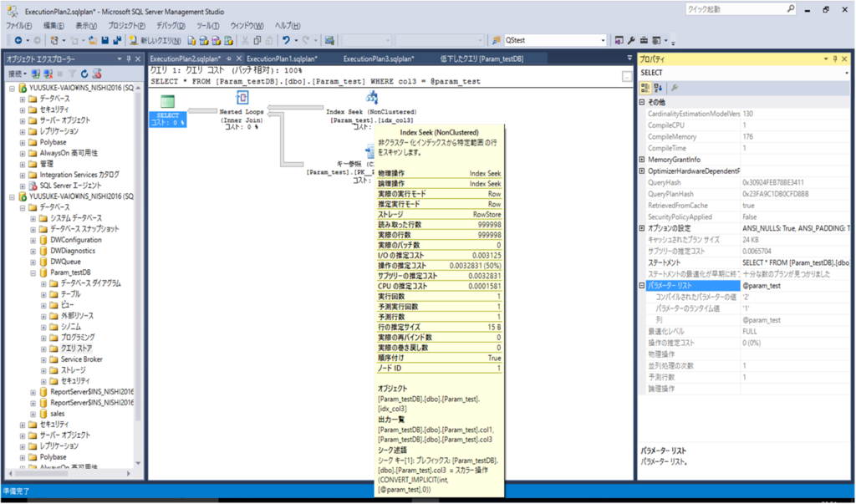Open the QStest database combo box
Image resolution: width=856 pixels, height=504 pixels.
click(556, 40)
